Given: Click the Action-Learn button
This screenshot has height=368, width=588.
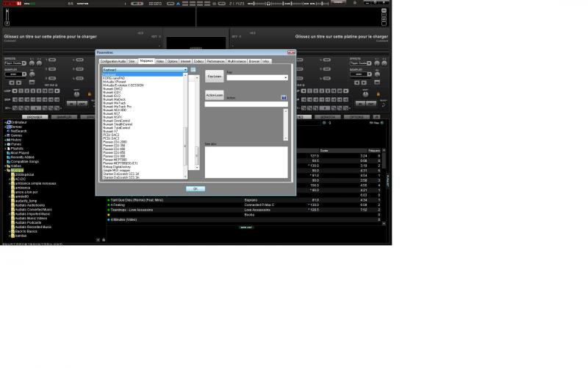Looking at the screenshot, I should pyautogui.click(x=215, y=95).
